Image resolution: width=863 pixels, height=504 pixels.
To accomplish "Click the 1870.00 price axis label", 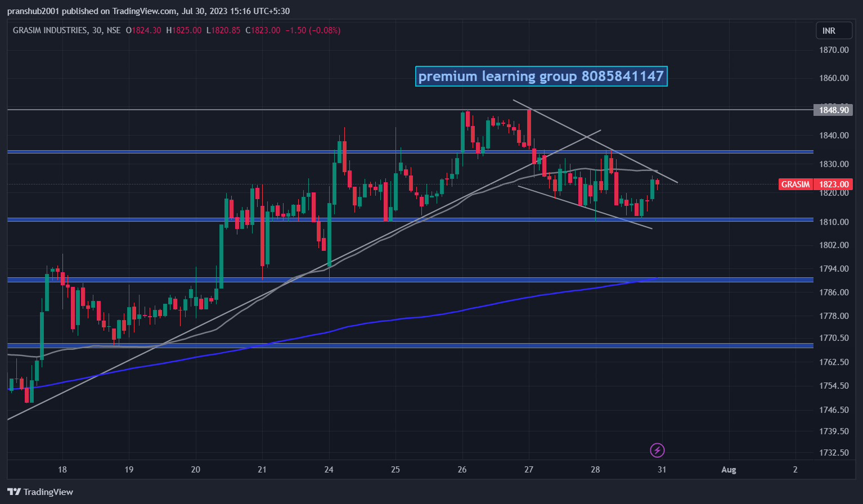I will pos(834,49).
